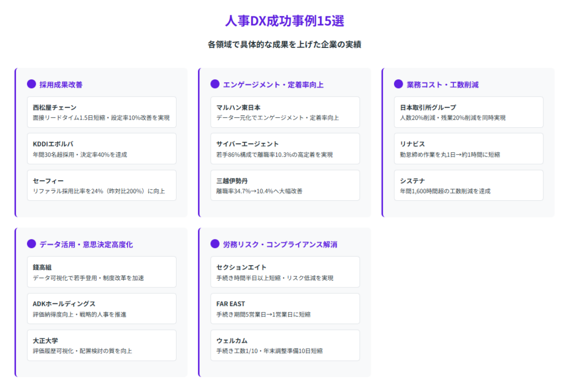Select the 西松屋チェーン case card

tap(102, 112)
